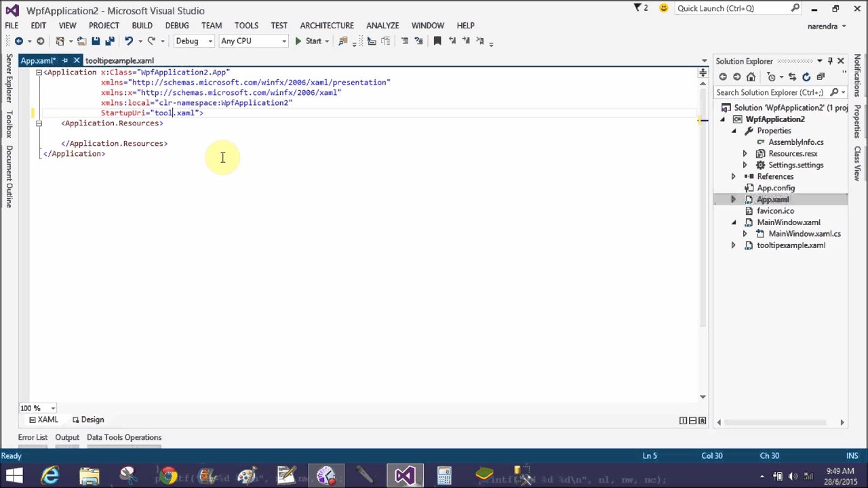This screenshot has width=868, height=488.
Task: Expand the Resources.resx node
Action: (745, 154)
